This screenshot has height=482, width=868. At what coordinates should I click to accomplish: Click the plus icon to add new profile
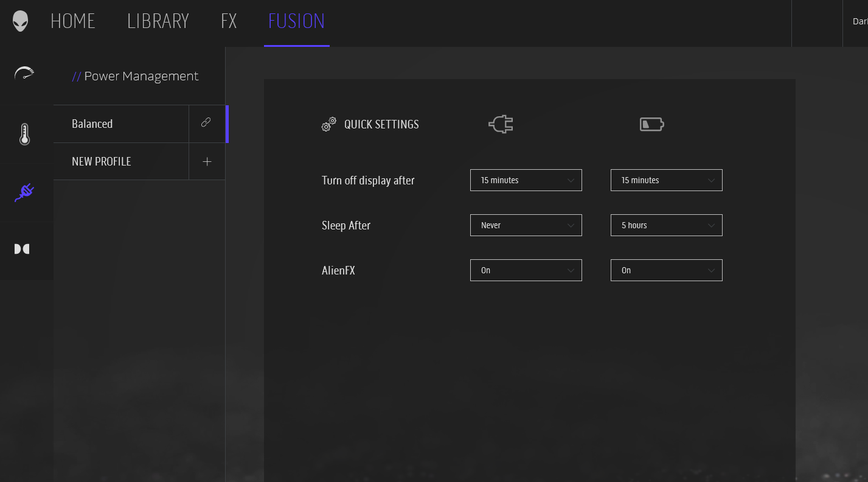point(207,161)
